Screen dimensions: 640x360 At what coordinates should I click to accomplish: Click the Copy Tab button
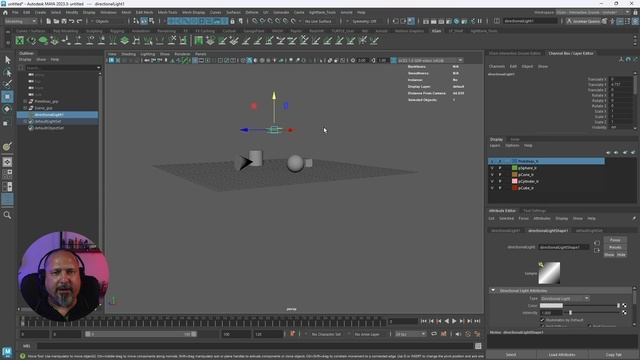pyautogui.click(x=613, y=355)
